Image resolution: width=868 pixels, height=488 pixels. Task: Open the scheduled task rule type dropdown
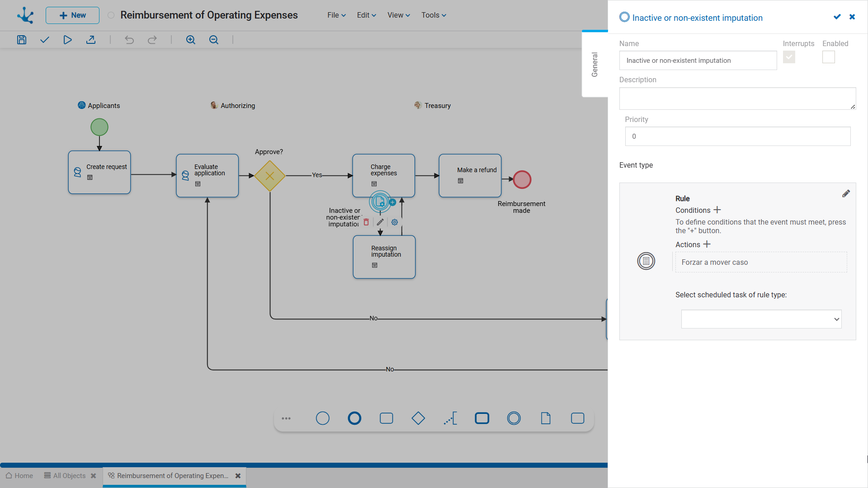pos(761,319)
